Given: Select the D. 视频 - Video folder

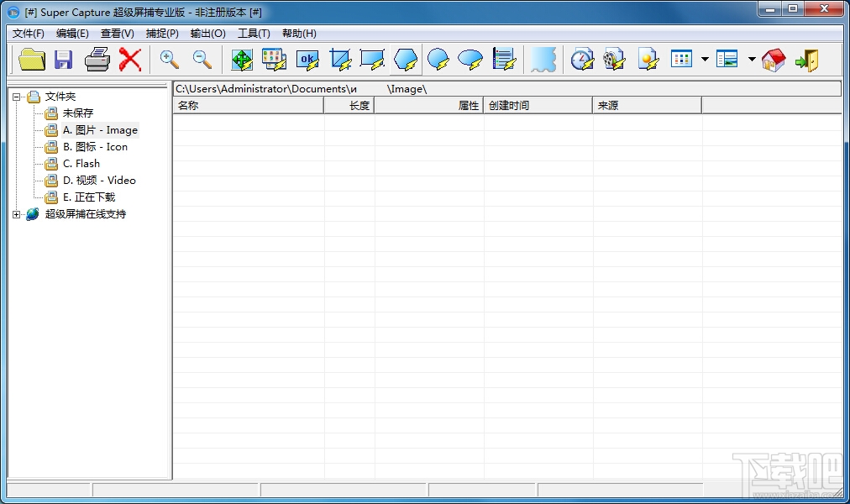Looking at the screenshot, I should point(99,181).
